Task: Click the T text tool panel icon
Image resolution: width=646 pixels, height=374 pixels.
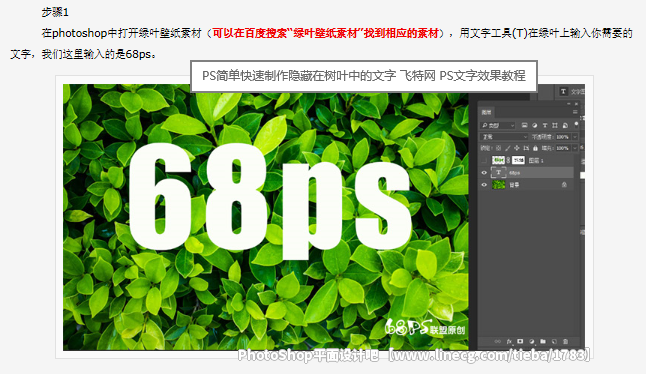Action: pos(563,91)
